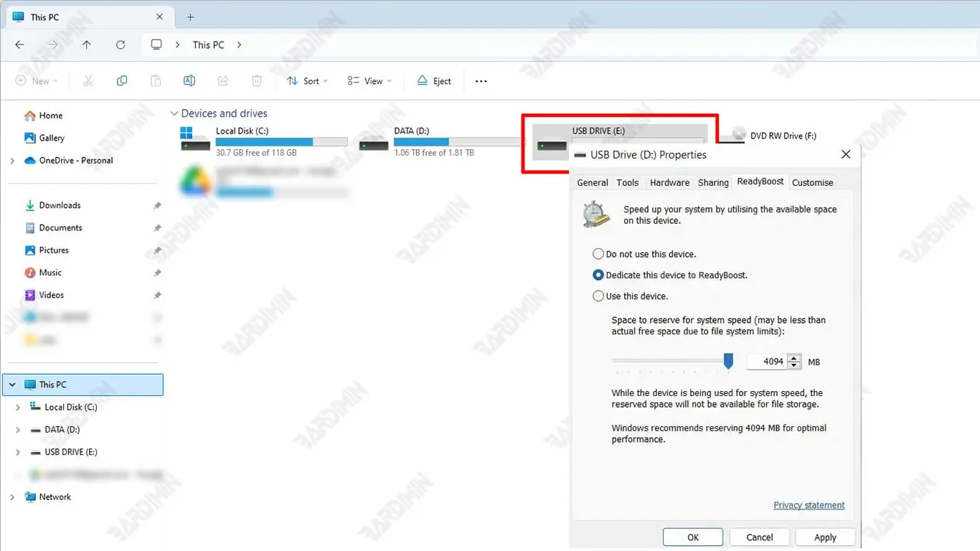Collapse the Devices and drives section
This screenshot has width=980, height=551.
click(174, 113)
